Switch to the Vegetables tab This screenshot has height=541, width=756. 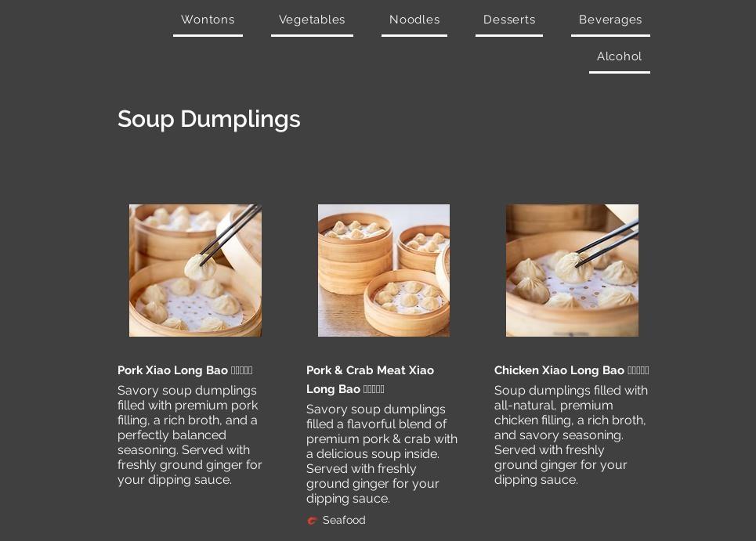coord(312,20)
